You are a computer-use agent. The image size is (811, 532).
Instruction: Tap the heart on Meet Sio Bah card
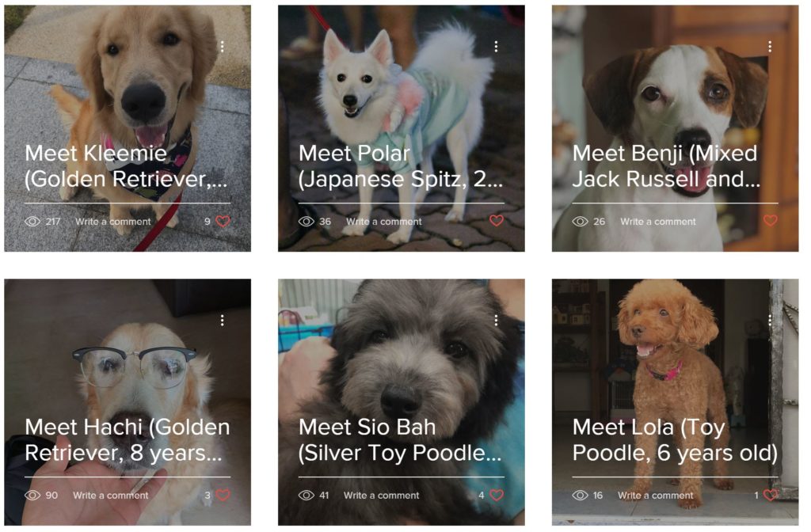497,495
